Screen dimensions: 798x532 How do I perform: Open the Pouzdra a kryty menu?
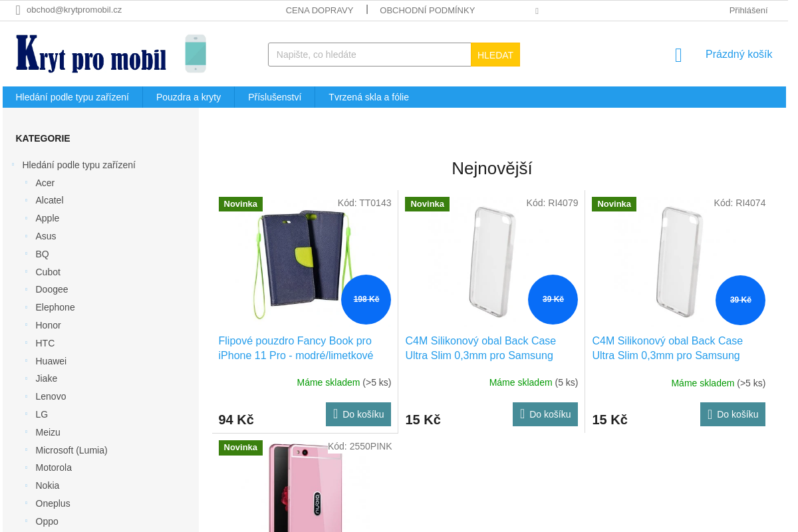pos(188,97)
